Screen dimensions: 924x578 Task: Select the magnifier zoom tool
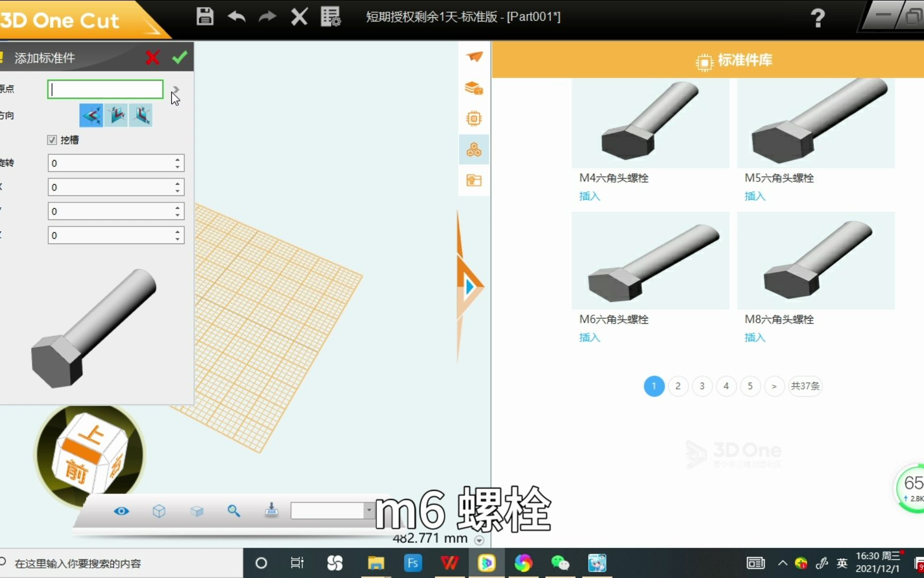point(234,512)
